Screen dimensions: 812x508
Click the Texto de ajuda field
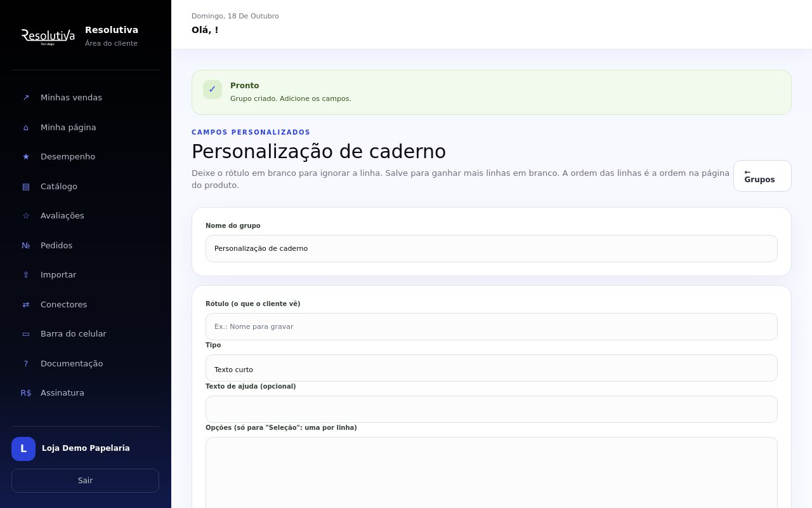coord(492,410)
